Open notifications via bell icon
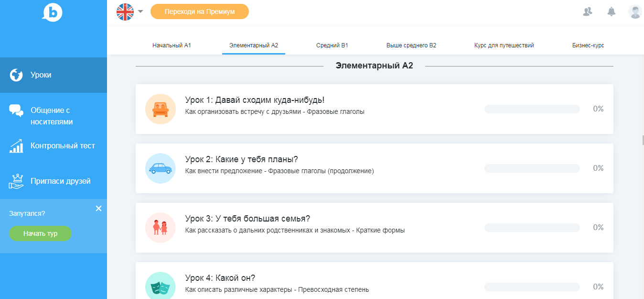644x299 pixels. pos(612,11)
